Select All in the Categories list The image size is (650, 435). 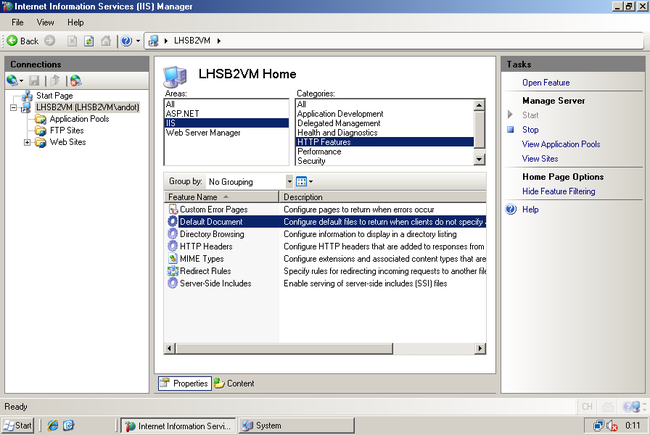point(385,104)
